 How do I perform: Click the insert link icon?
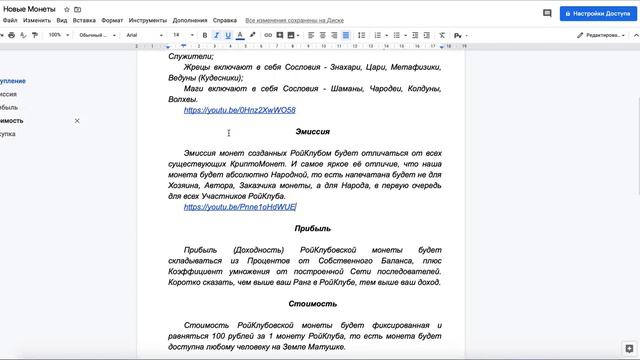pyautogui.click(x=268, y=36)
